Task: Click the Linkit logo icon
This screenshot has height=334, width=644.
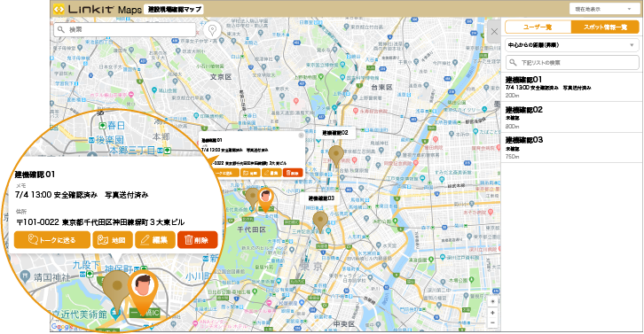Action: (x=59, y=9)
